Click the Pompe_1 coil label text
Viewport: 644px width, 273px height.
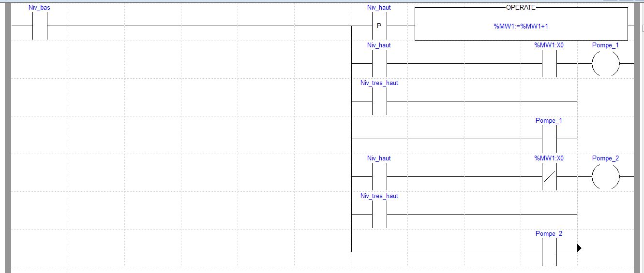point(605,45)
